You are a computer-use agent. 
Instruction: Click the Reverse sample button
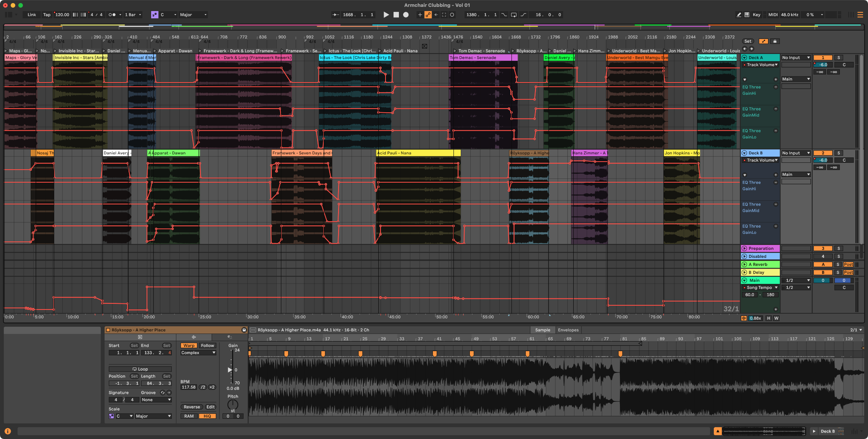pyautogui.click(x=192, y=407)
